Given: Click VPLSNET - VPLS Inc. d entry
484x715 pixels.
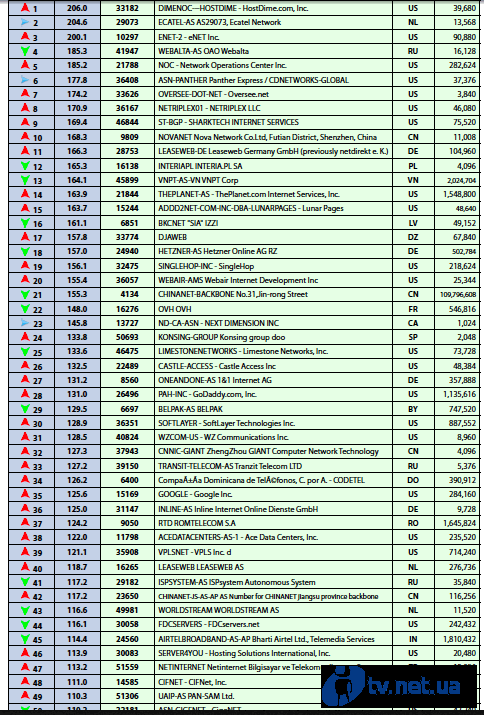Looking at the screenshot, I should coord(195,552).
